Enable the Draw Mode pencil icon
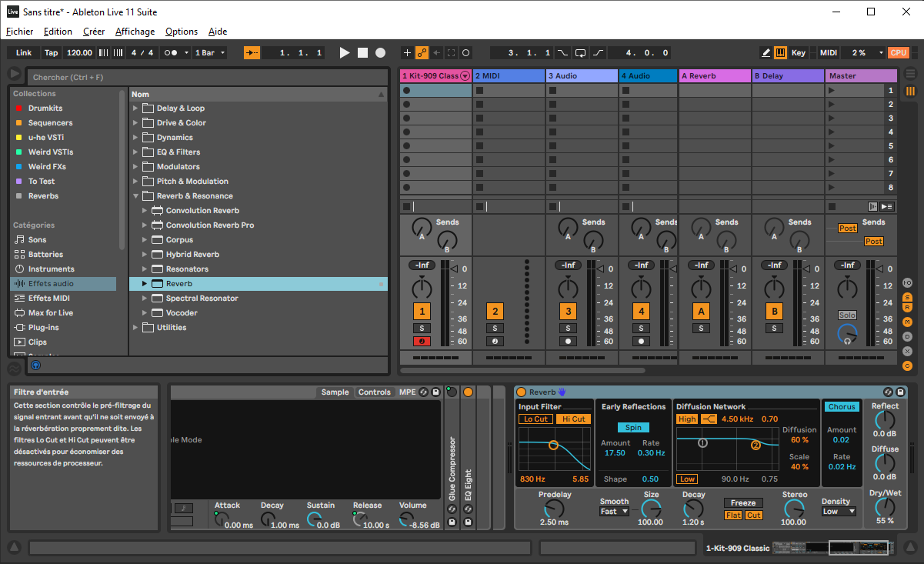 766,52
